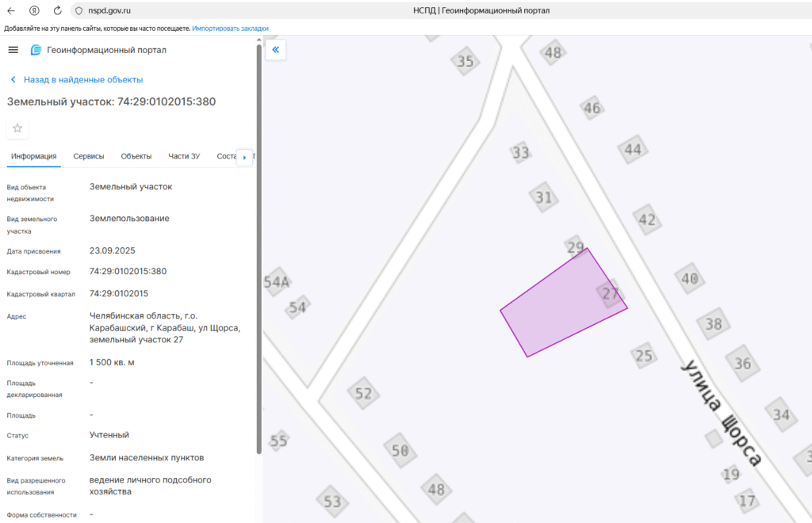Click status value Учтенный

point(109,435)
